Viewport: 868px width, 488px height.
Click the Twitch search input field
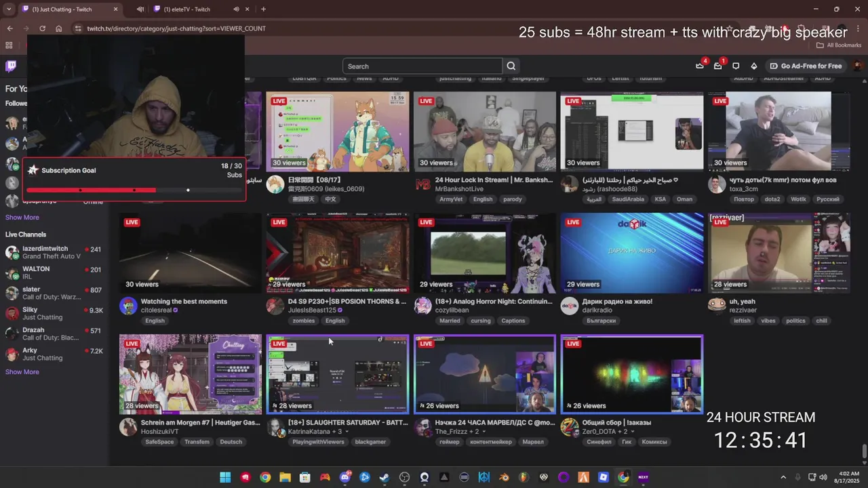click(422, 66)
